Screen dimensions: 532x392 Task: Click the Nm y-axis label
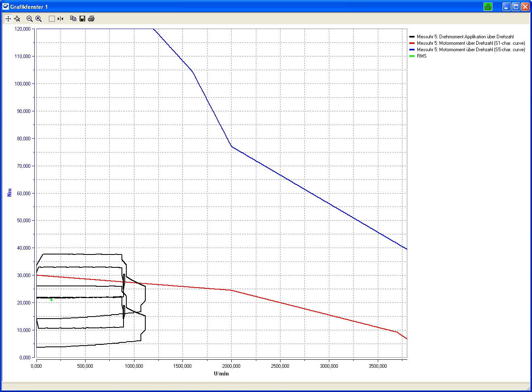[x=9, y=193]
